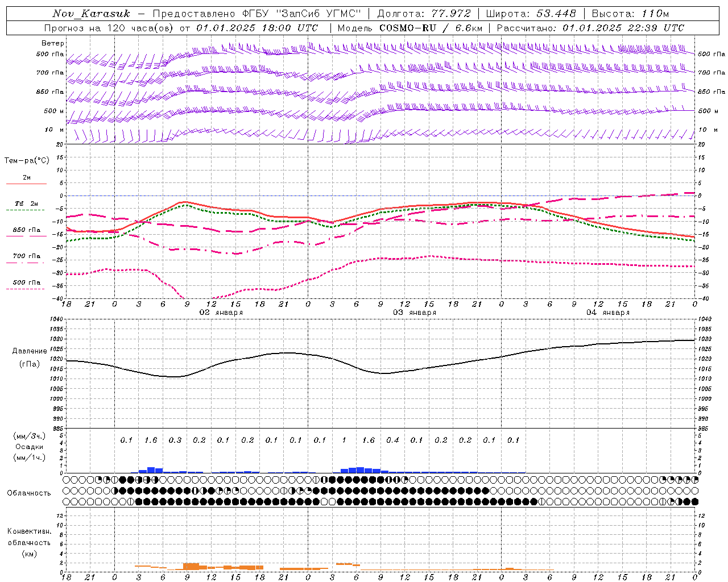Click the station name Nov_Karasuk in header
728x582 pixels.
tap(91, 14)
